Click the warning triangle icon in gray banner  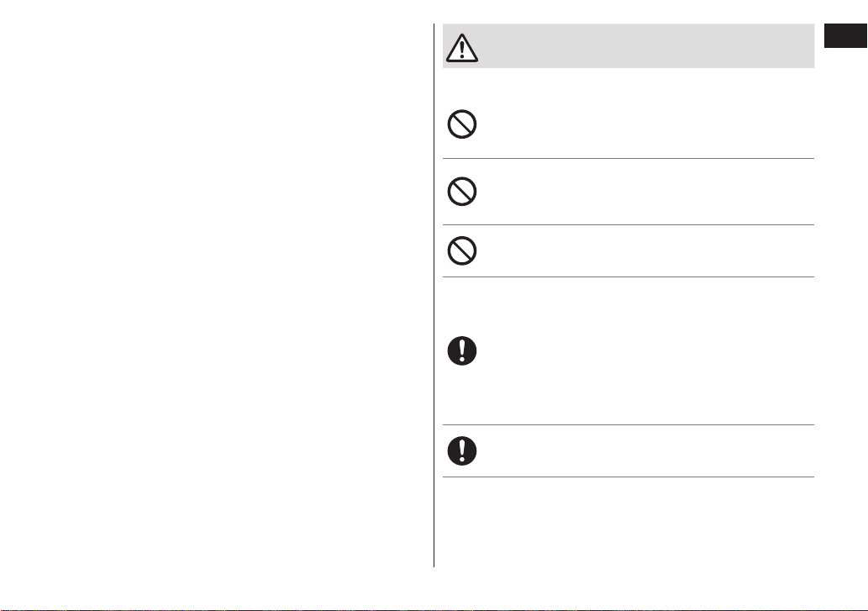pyautogui.click(x=461, y=48)
